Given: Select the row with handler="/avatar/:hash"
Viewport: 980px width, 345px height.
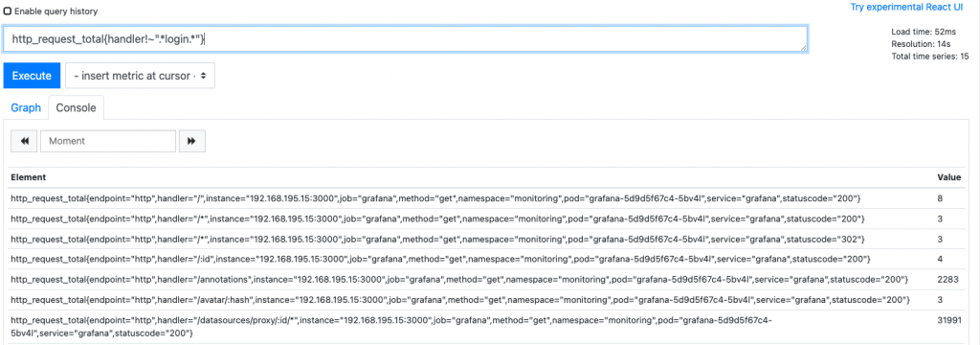Looking at the screenshot, I should click(485, 299).
